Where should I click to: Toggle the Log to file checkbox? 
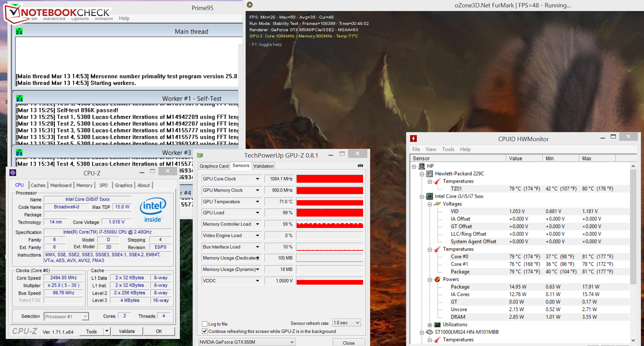[205, 324]
